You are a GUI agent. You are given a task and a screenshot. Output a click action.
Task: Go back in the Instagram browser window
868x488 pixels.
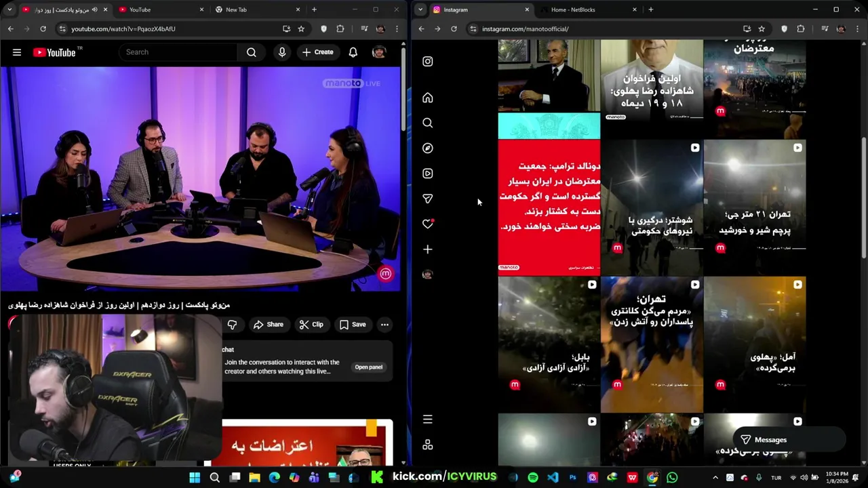(x=421, y=28)
